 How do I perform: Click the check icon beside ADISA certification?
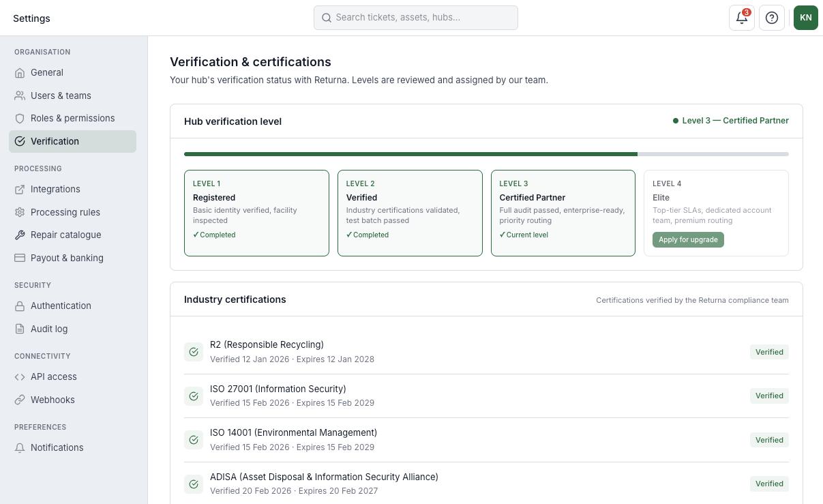pyautogui.click(x=194, y=484)
